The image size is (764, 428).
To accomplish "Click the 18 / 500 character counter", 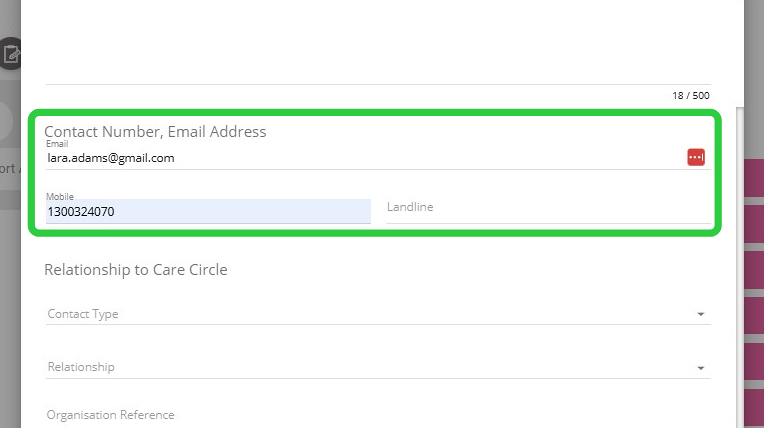I will tap(690, 96).
